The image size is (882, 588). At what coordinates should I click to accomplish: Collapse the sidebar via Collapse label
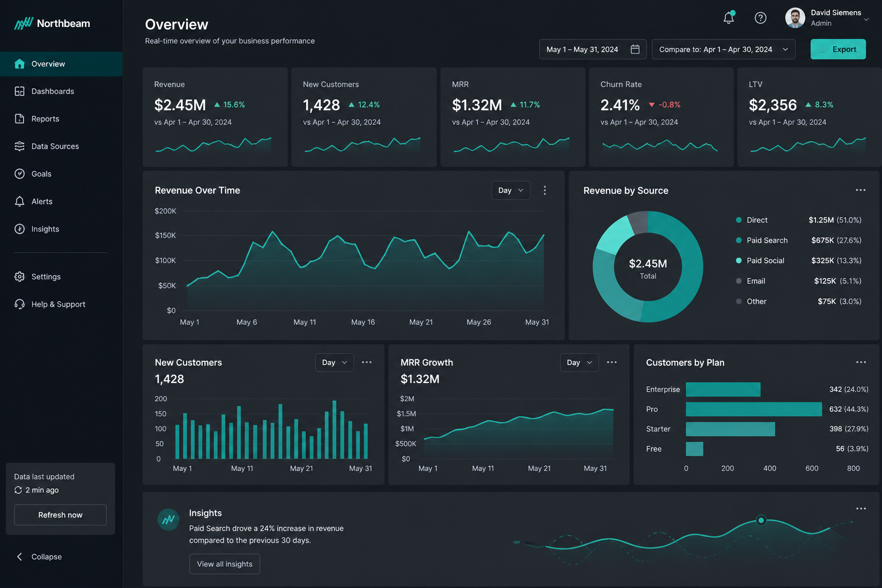(x=47, y=557)
